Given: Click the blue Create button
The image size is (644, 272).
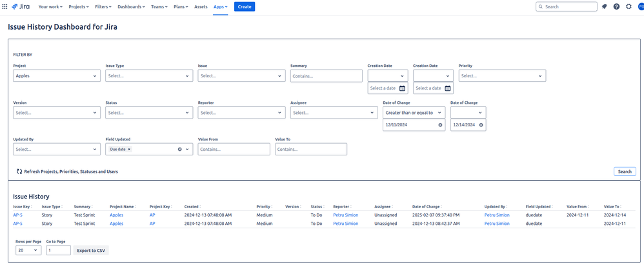Looking at the screenshot, I should click(x=245, y=6).
